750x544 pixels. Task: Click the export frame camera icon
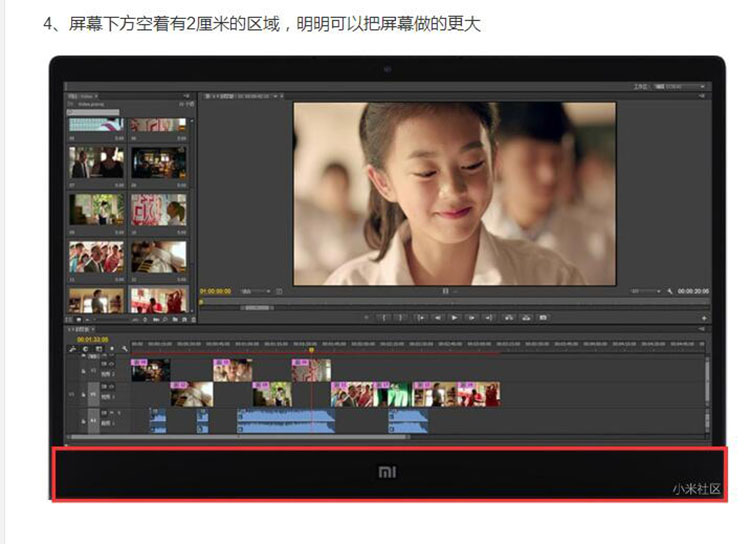[x=545, y=317]
